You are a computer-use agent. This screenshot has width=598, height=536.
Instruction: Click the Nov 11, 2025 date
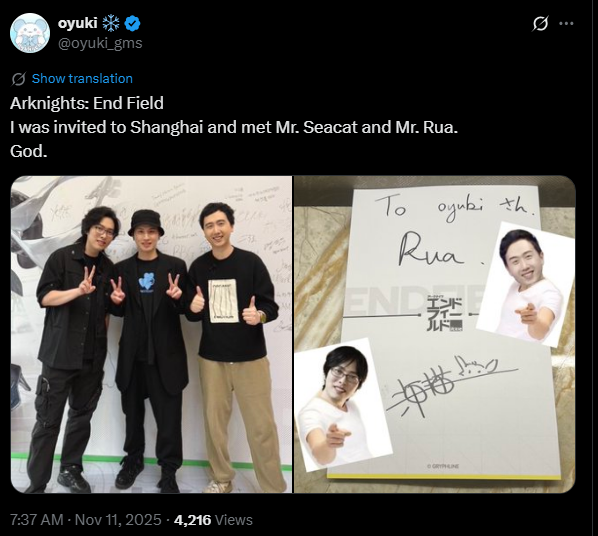coord(118,520)
